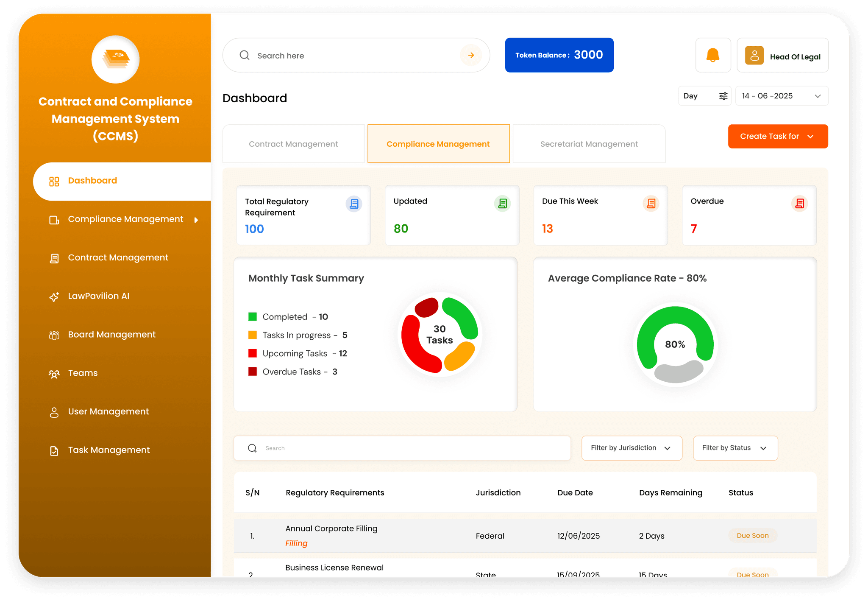This screenshot has width=868, height=601.
Task: Switch to the Contract Management tab
Action: point(293,144)
